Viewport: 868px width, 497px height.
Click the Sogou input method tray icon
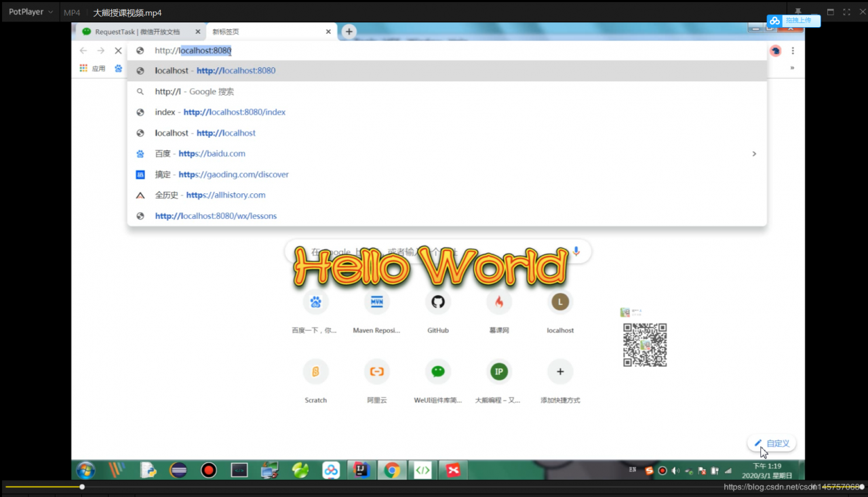click(x=649, y=471)
